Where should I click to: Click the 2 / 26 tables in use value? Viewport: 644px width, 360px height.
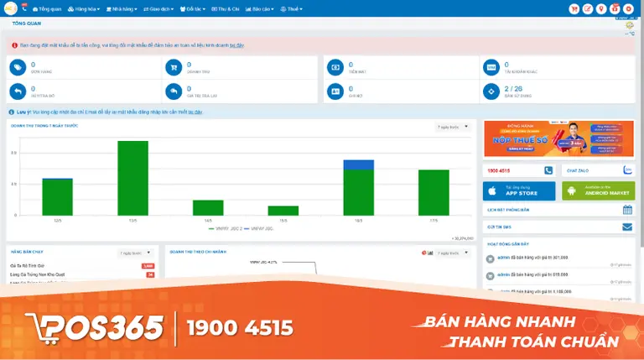[513, 89]
